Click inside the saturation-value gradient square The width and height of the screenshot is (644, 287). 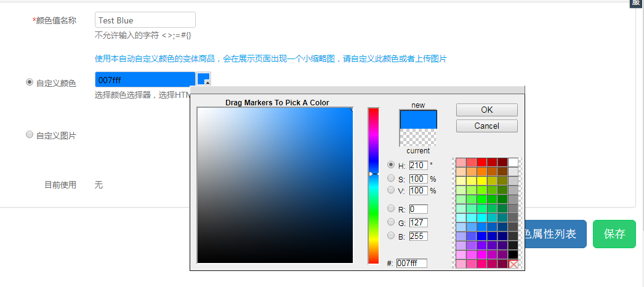pos(275,185)
